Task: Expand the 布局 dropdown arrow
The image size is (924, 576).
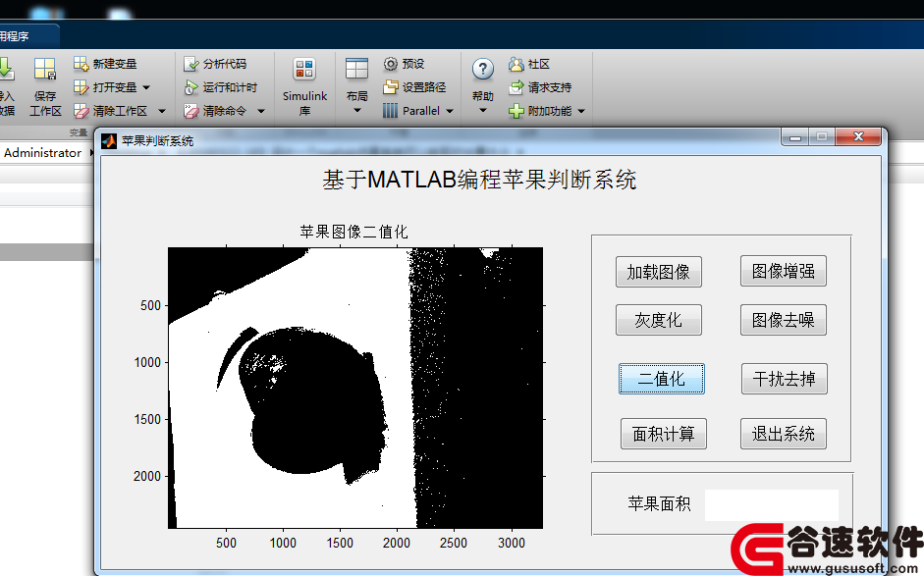Action: 356,111
